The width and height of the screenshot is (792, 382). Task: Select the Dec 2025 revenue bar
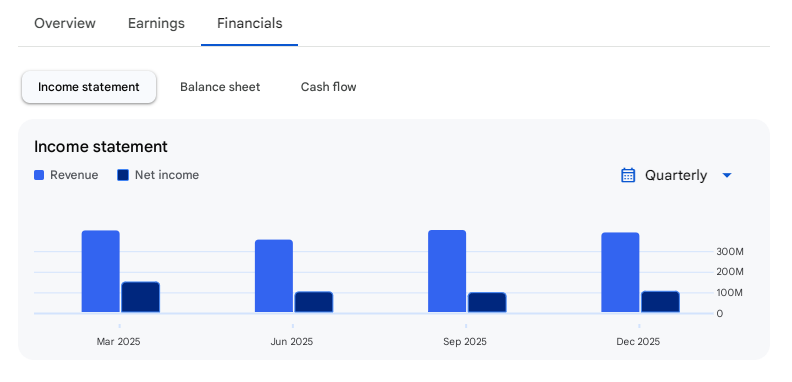pos(620,272)
